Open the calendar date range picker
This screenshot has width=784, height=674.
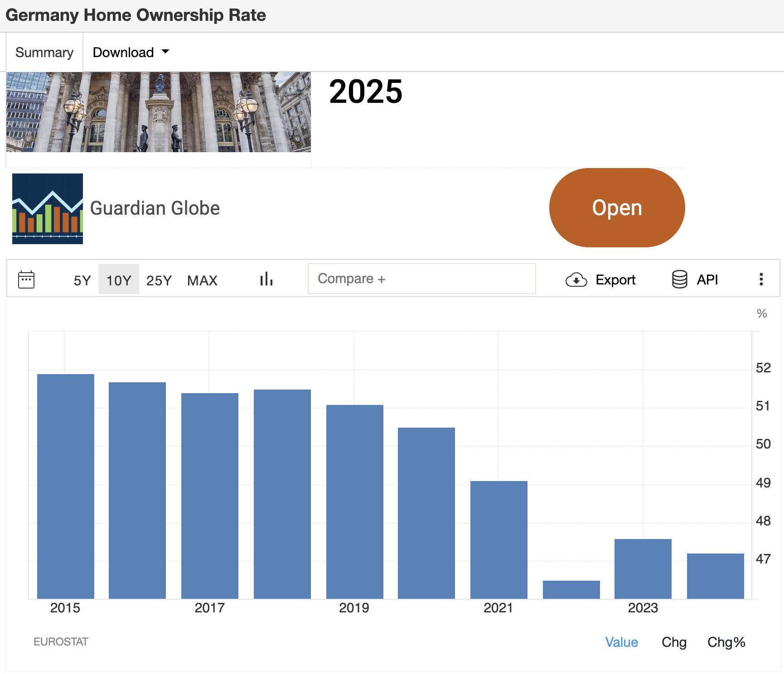click(26, 279)
